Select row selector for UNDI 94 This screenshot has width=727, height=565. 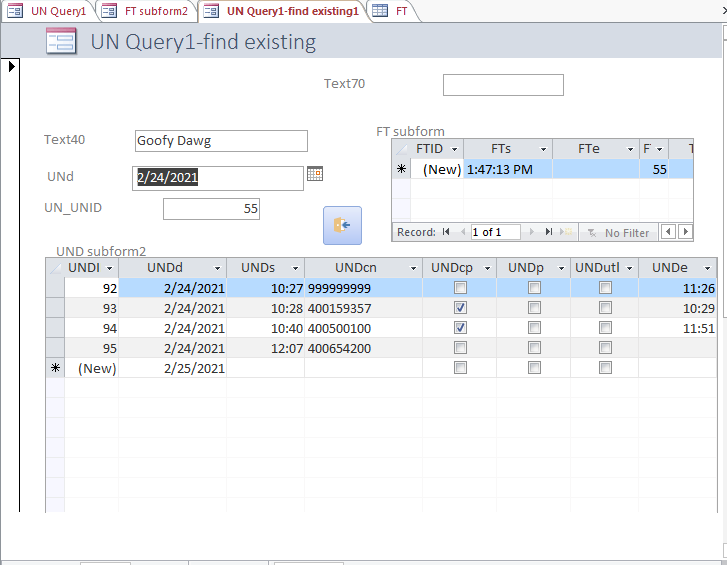(x=55, y=328)
